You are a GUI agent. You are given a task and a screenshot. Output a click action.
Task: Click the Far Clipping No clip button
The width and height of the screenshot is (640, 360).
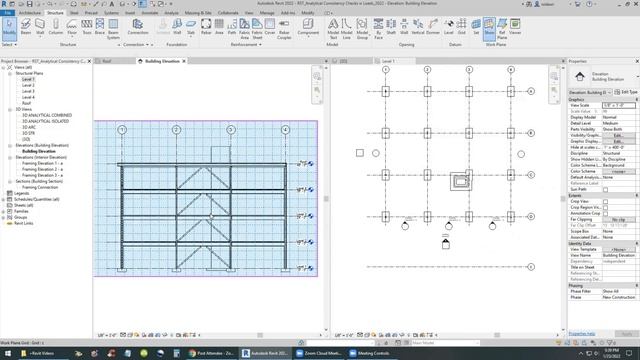pyautogui.click(x=619, y=220)
